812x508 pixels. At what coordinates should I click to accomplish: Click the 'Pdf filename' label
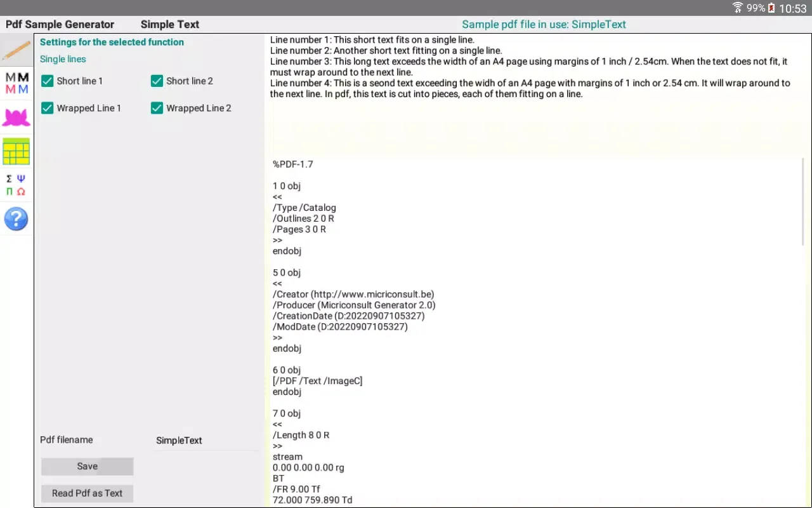pyautogui.click(x=67, y=439)
